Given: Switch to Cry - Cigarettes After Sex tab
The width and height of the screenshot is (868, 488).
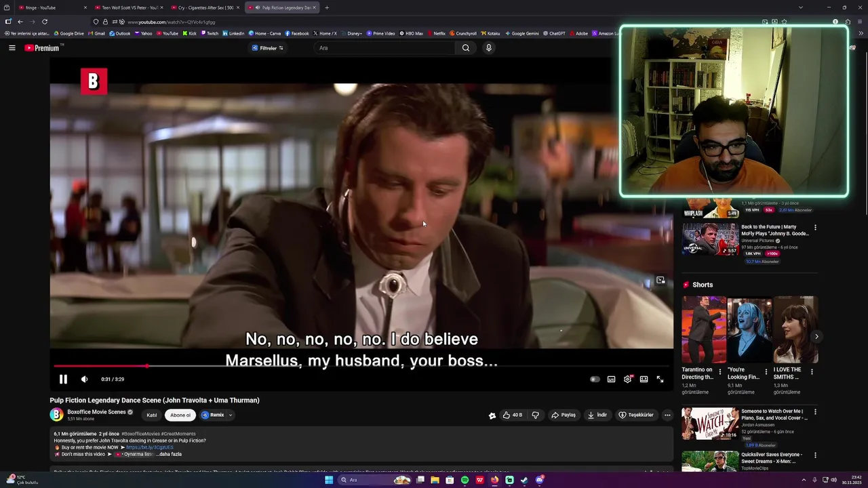Looking at the screenshot, I should coord(205,7).
